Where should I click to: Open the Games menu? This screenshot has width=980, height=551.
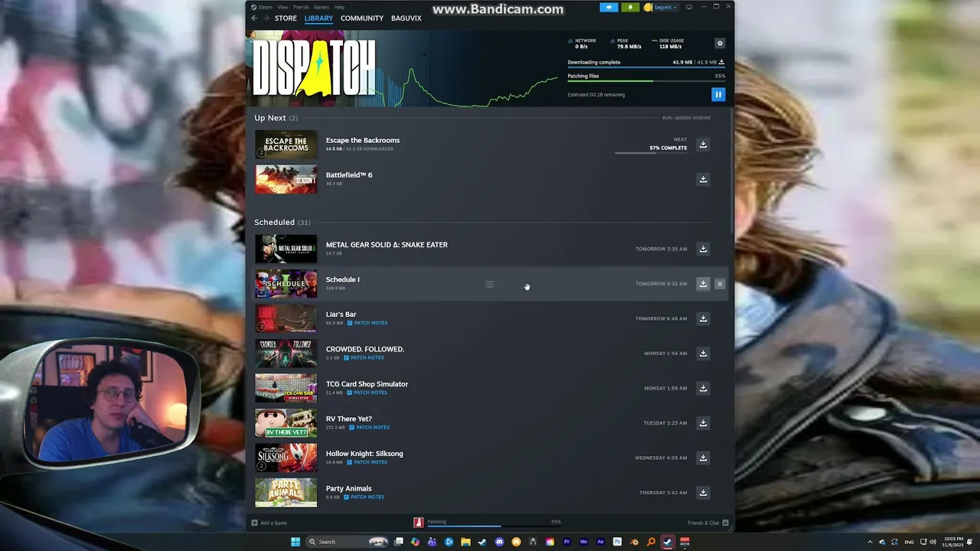(322, 7)
